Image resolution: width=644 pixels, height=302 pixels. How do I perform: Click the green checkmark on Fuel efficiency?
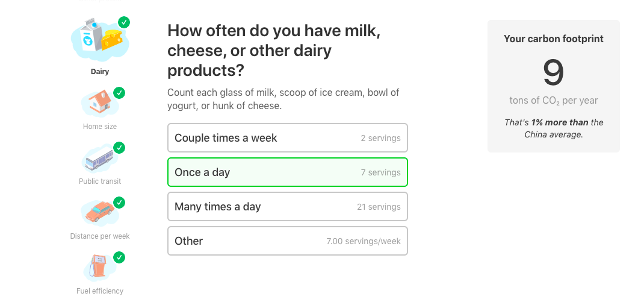coord(119,257)
